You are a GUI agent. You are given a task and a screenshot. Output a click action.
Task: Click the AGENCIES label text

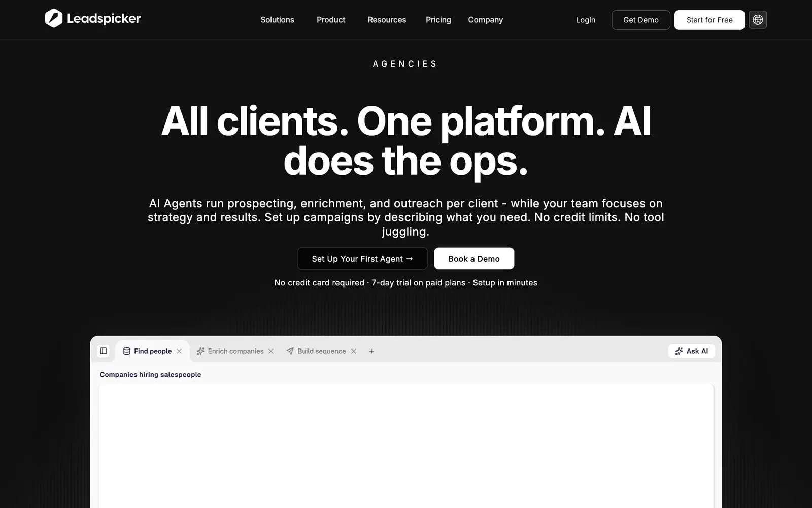pyautogui.click(x=405, y=64)
